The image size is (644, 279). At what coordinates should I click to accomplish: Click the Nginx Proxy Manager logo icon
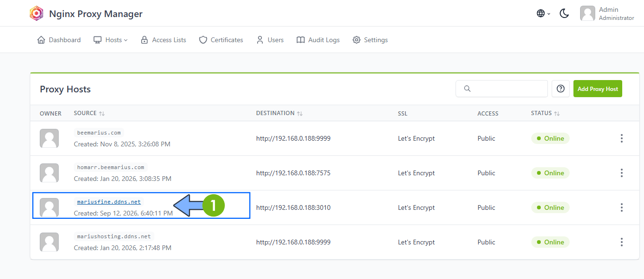tap(36, 14)
